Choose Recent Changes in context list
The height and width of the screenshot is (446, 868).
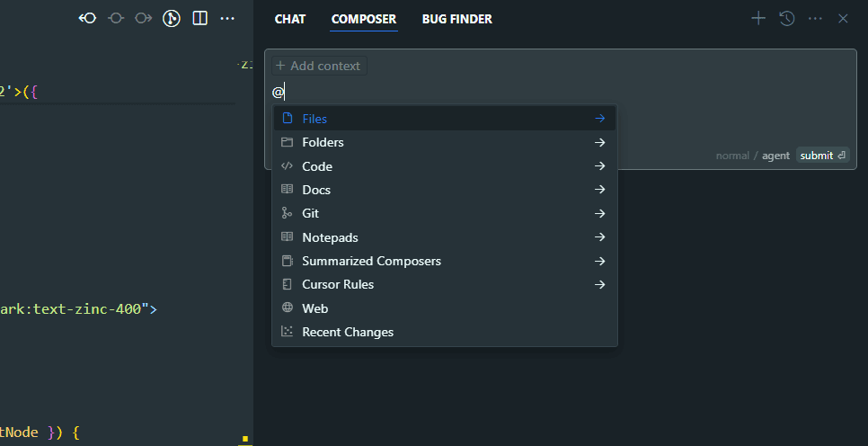pyautogui.click(x=348, y=332)
